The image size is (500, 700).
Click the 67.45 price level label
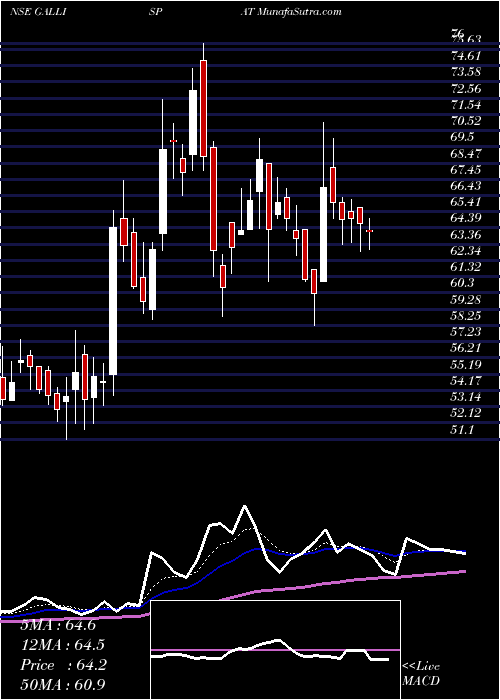[x=466, y=170]
